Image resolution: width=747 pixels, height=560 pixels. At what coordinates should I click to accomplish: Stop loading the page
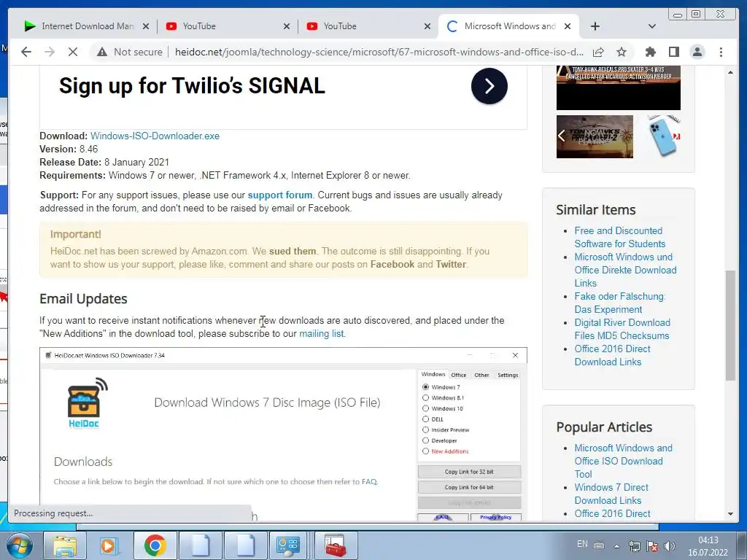(x=72, y=52)
